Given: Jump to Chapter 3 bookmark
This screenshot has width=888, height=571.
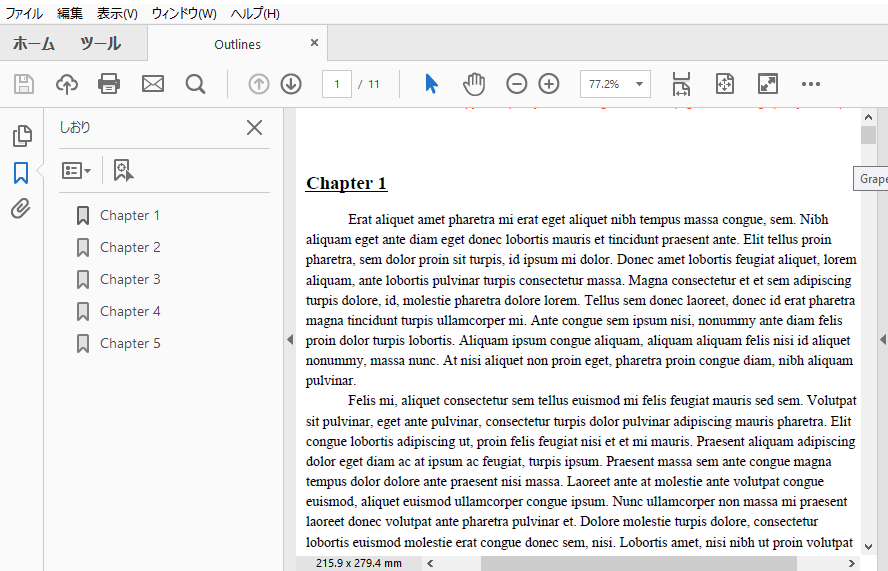Looking at the screenshot, I should pos(130,279).
